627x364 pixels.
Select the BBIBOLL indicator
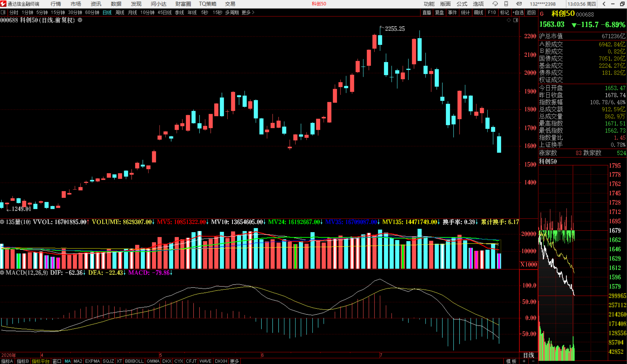(134, 361)
